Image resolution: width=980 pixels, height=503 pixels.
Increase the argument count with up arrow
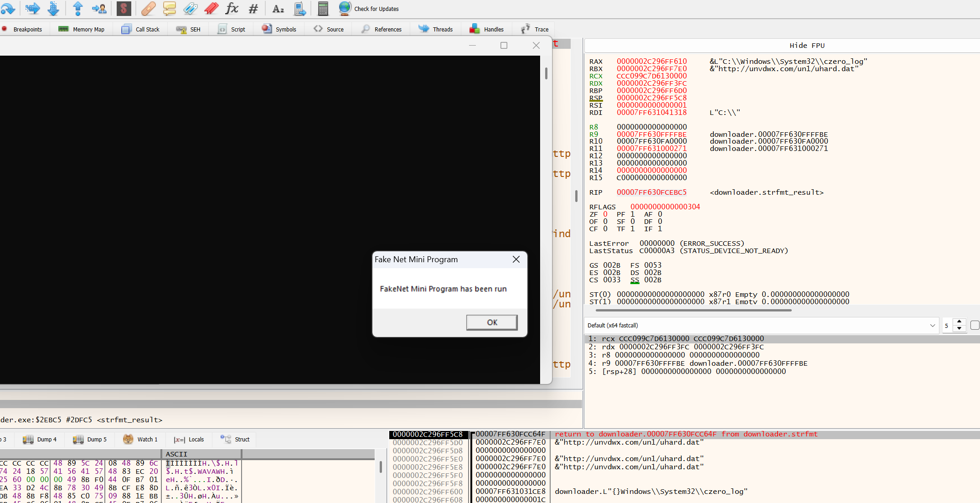tap(959, 322)
